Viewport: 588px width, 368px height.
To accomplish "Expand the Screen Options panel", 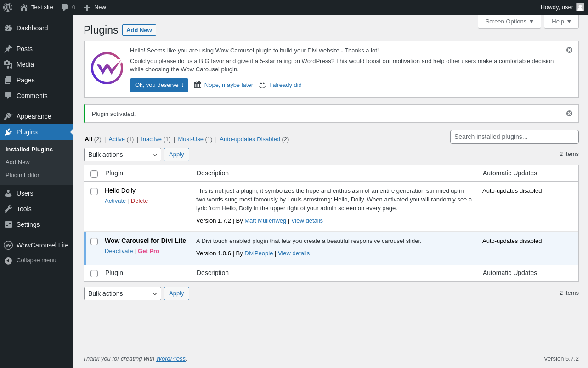I will pos(509,21).
